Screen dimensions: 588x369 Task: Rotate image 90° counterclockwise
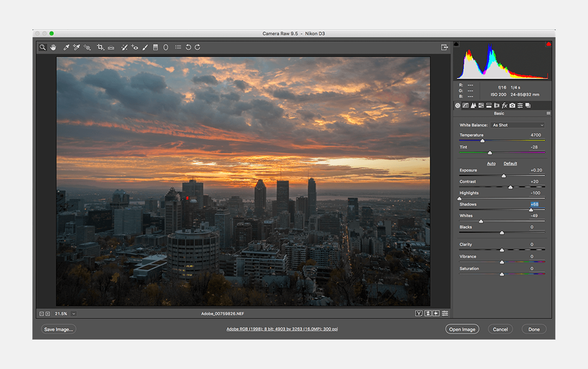188,47
